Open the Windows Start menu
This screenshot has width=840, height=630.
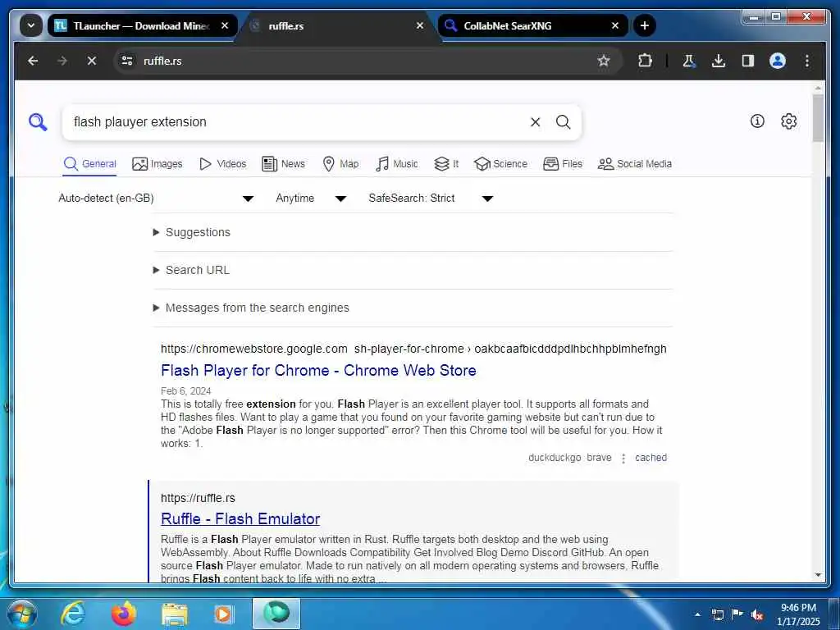(21, 614)
